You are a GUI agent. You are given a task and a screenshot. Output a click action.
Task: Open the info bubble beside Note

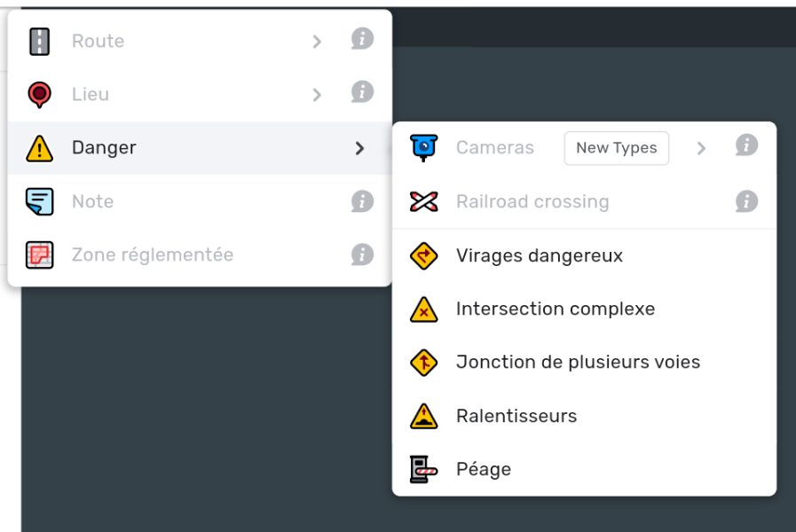click(362, 201)
